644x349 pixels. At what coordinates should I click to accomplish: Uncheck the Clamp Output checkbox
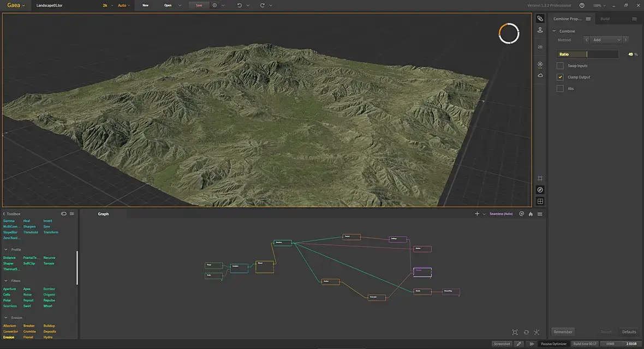(x=560, y=77)
